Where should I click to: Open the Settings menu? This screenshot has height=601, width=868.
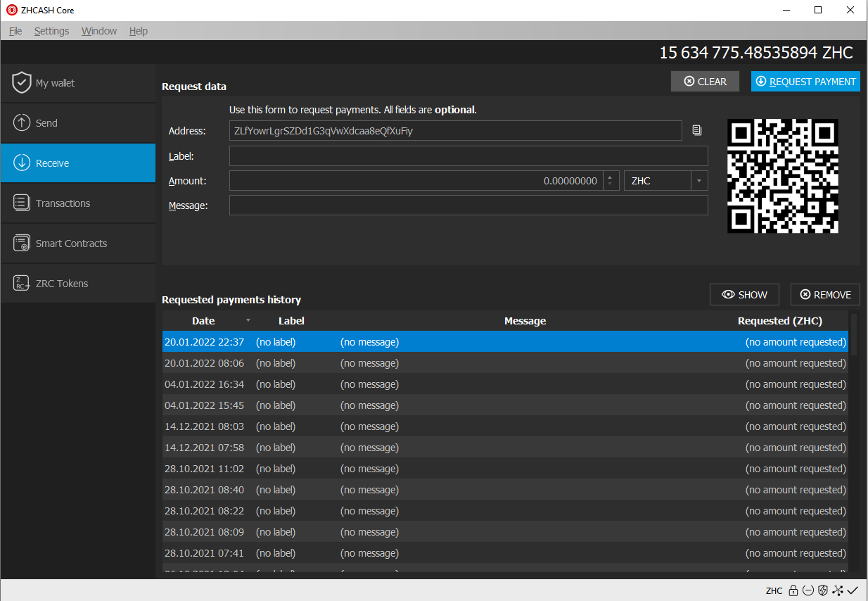[51, 31]
